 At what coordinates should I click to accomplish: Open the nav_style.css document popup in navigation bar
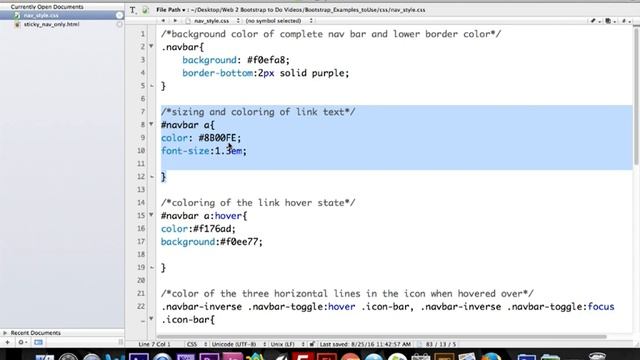point(213,20)
